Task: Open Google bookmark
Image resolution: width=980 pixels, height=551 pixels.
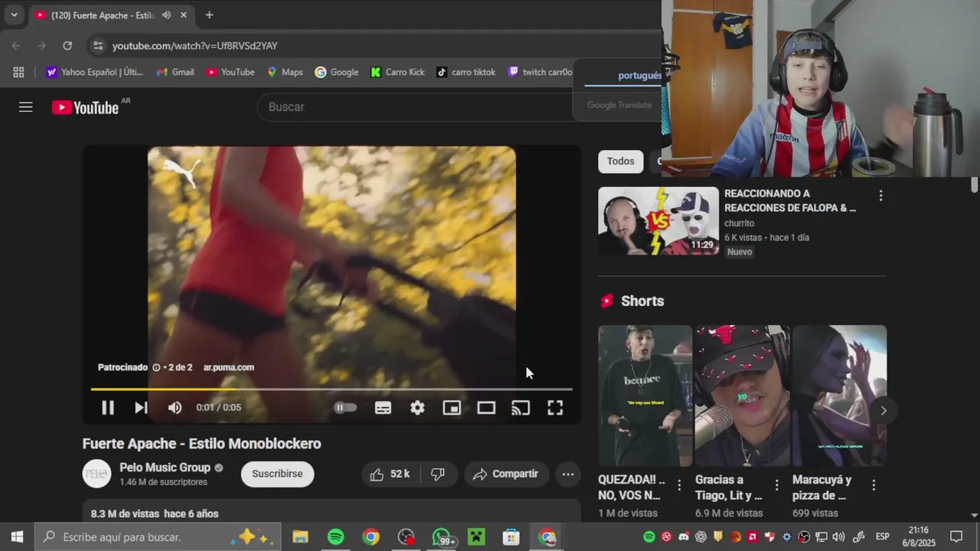Action: coord(336,72)
